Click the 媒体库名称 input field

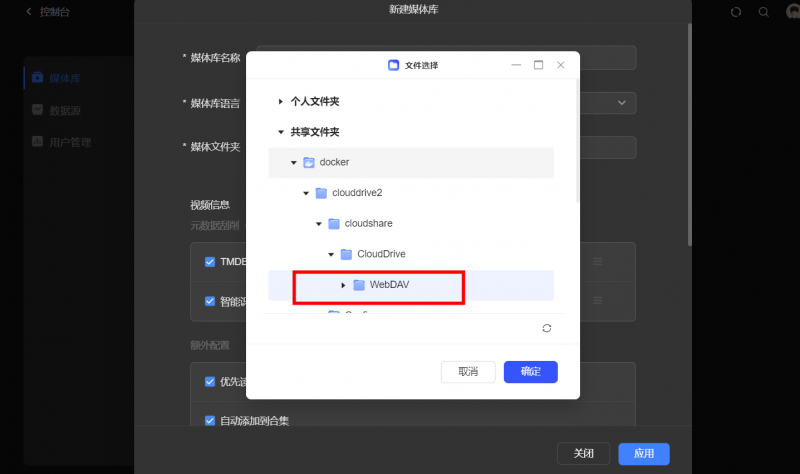[446, 58]
